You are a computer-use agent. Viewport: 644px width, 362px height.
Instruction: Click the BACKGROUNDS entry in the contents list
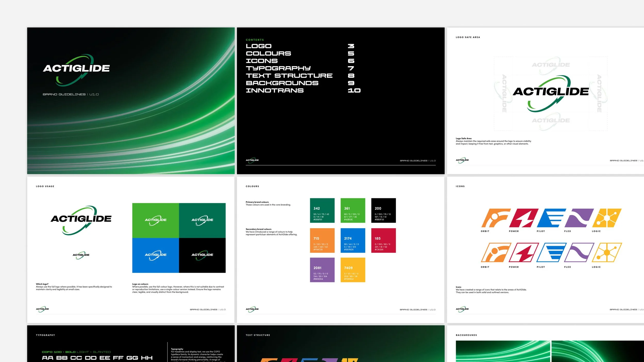pyautogui.click(x=282, y=83)
